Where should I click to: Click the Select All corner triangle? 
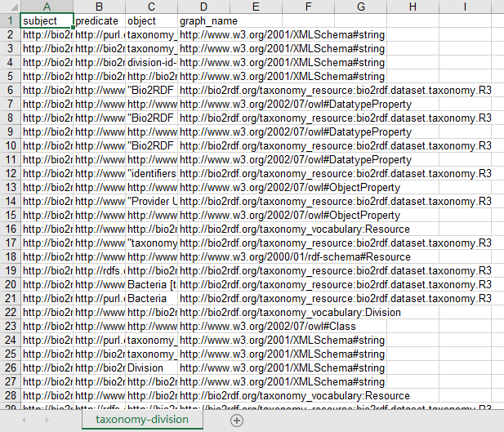tap(9, 7)
